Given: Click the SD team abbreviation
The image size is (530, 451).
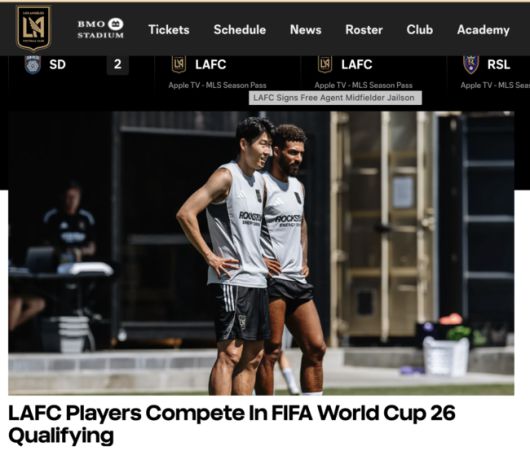Looking at the screenshot, I should tap(57, 64).
